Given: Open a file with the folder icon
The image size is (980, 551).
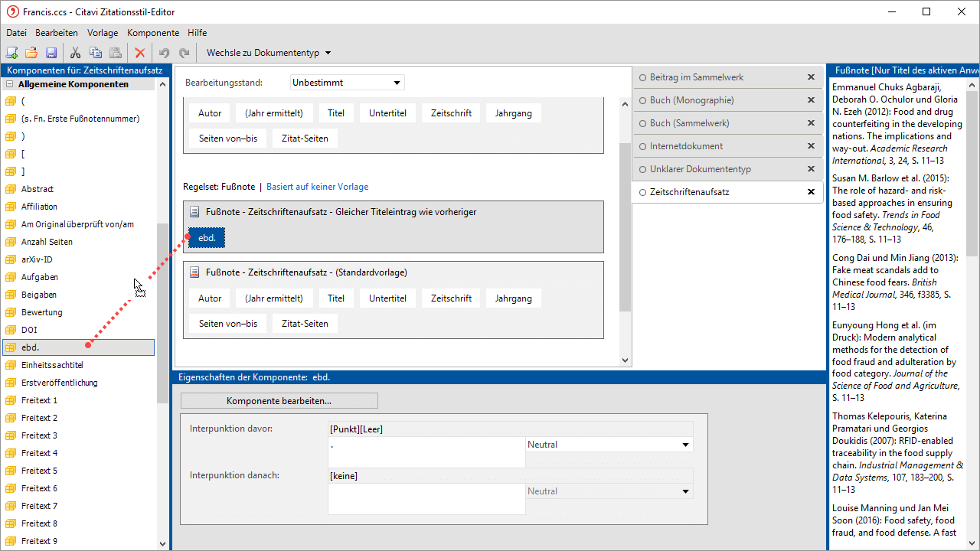Looking at the screenshot, I should [x=31, y=53].
